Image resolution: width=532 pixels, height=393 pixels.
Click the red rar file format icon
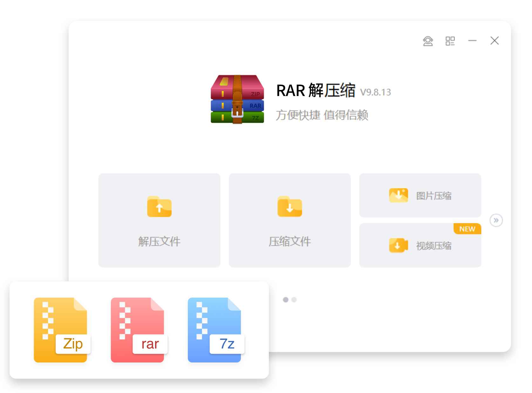pos(137,329)
